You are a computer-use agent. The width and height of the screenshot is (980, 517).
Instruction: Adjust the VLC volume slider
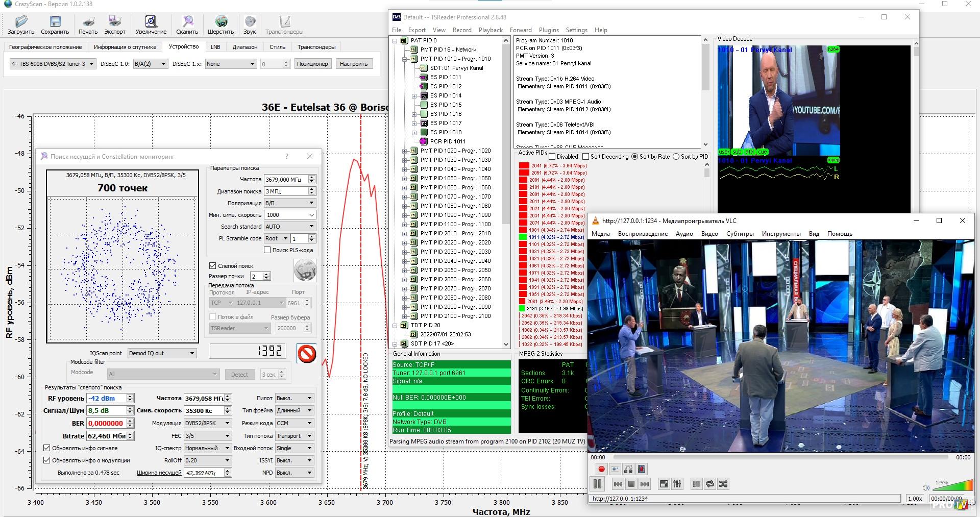click(952, 486)
